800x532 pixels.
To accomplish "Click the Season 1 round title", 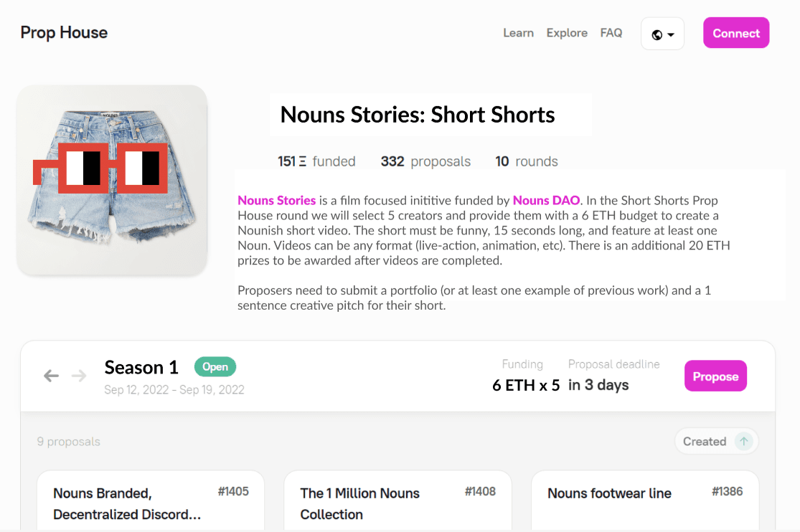I will click(x=141, y=368).
